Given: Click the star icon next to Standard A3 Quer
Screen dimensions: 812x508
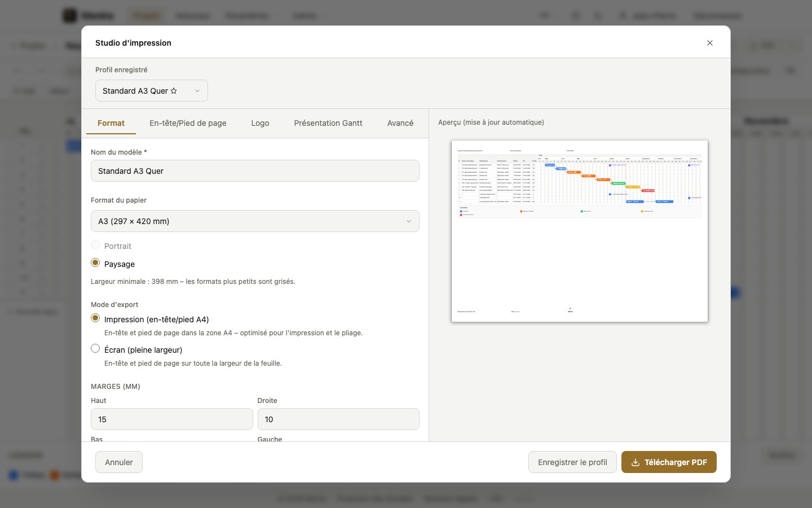Looking at the screenshot, I should [174, 91].
